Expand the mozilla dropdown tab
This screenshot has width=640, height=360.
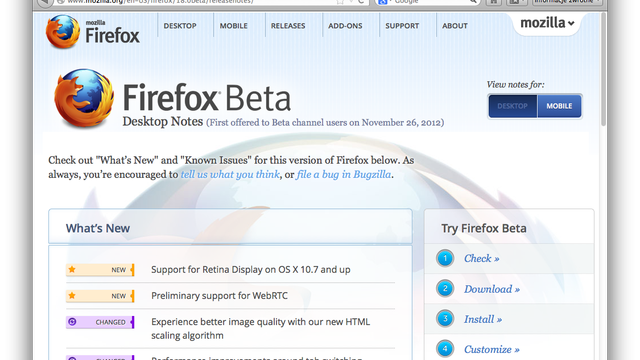coord(547,23)
